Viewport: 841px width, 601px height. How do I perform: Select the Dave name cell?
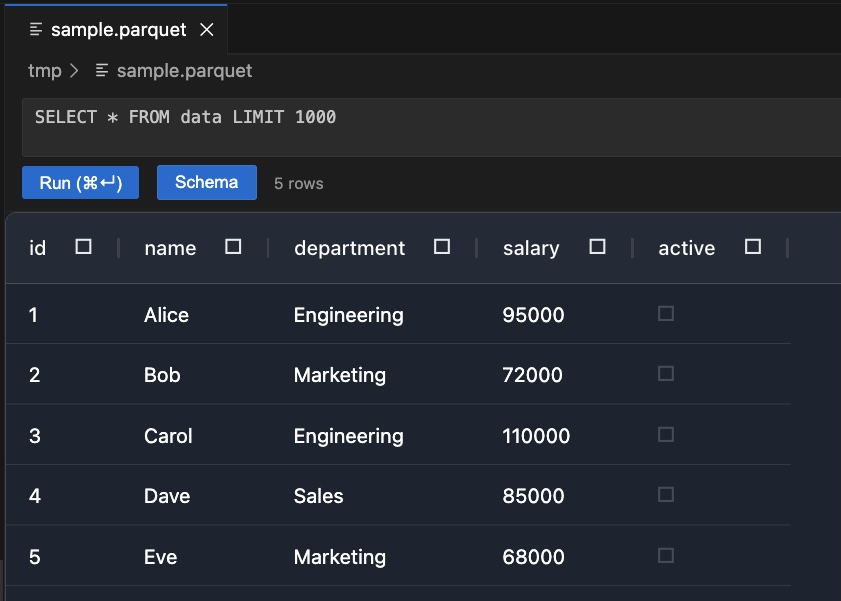click(167, 496)
